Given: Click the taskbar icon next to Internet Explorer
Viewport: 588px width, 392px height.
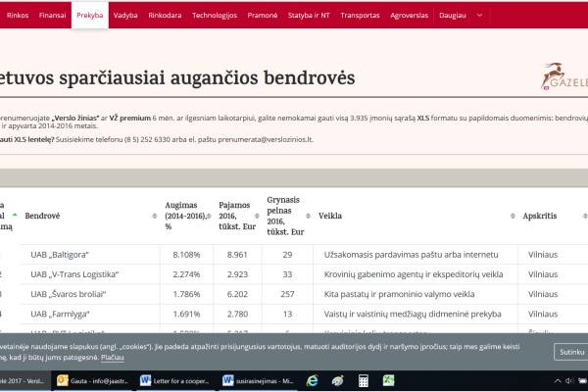Looking at the screenshot, I should tap(337, 381).
